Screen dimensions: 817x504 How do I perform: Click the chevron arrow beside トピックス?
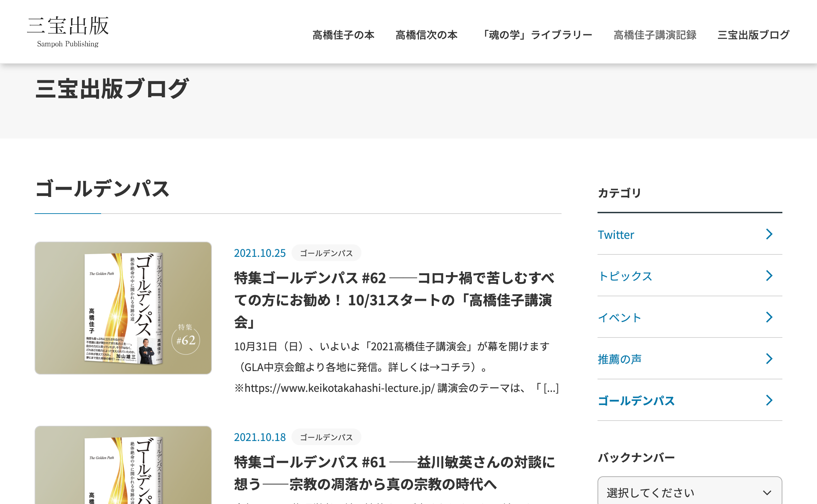pyautogui.click(x=769, y=276)
